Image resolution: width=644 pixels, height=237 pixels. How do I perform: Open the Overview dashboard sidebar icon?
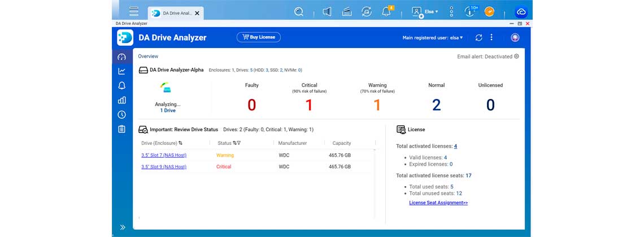pos(121,57)
